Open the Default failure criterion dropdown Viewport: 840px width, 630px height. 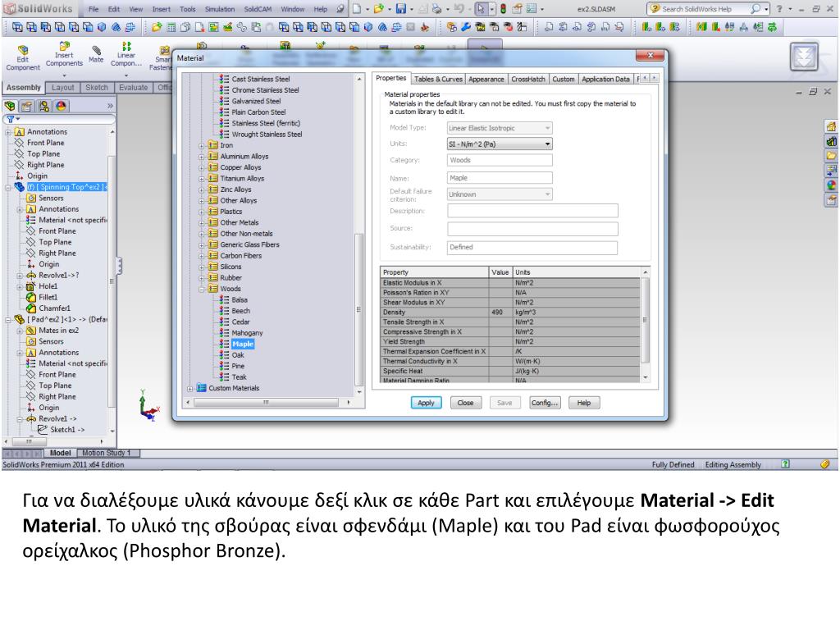[x=500, y=194]
